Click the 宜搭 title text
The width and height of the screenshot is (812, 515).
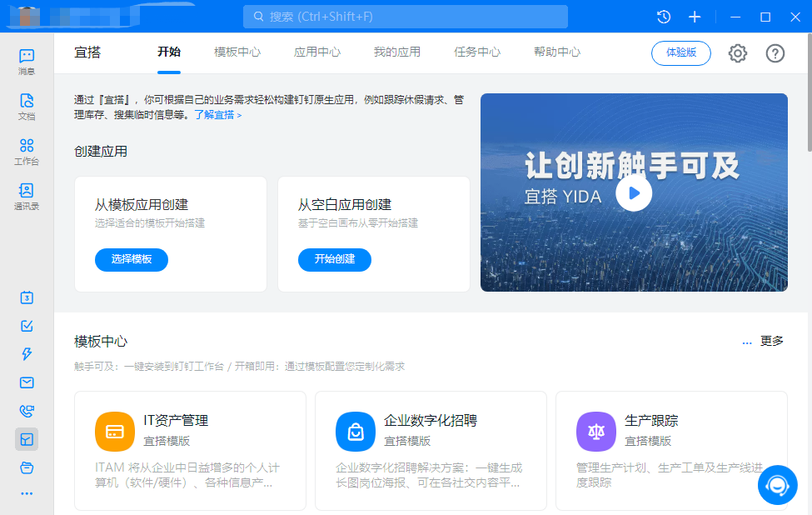tap(87, 52)
